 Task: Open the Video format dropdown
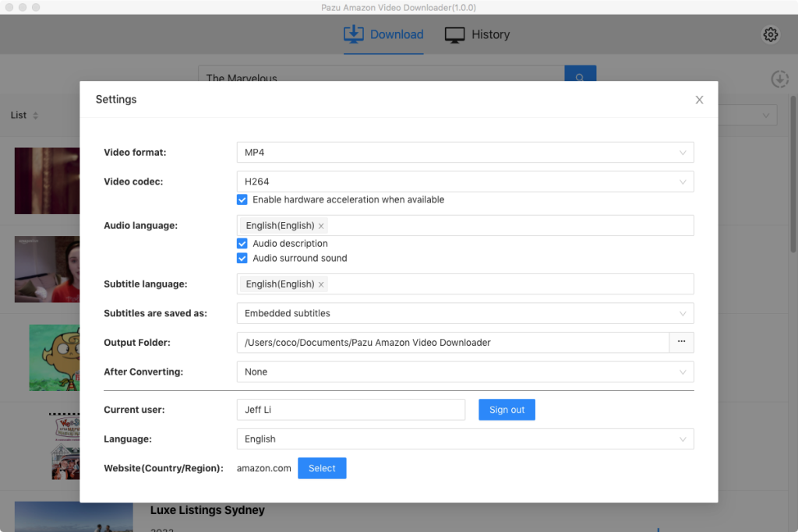pos(465,153)
